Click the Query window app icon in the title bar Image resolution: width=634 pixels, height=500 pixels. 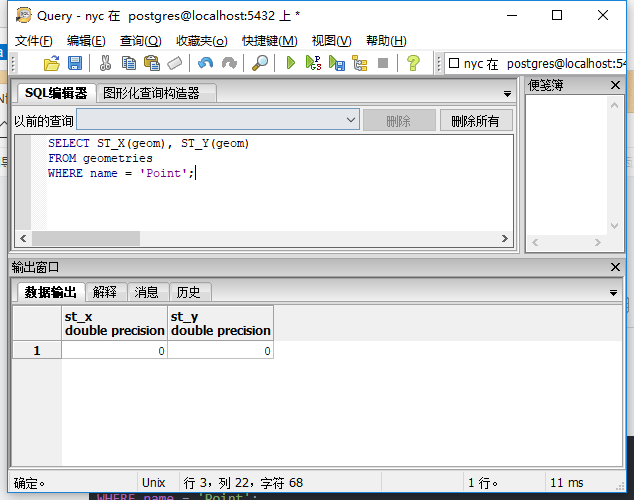click(23, 15)
